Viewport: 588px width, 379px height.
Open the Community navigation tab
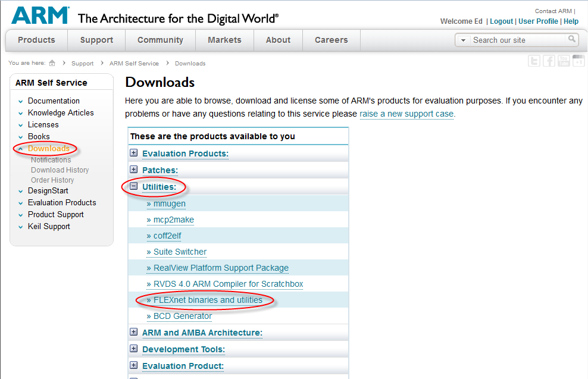click(160, 40)
